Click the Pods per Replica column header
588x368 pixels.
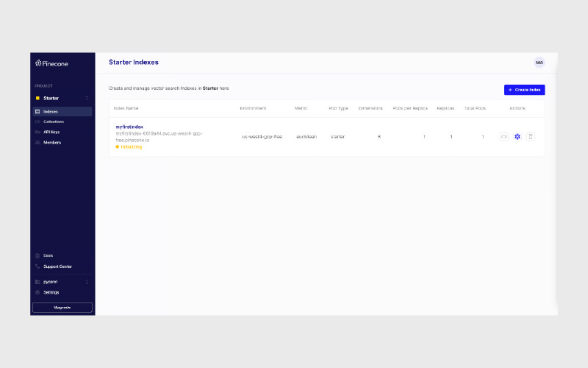410,108
